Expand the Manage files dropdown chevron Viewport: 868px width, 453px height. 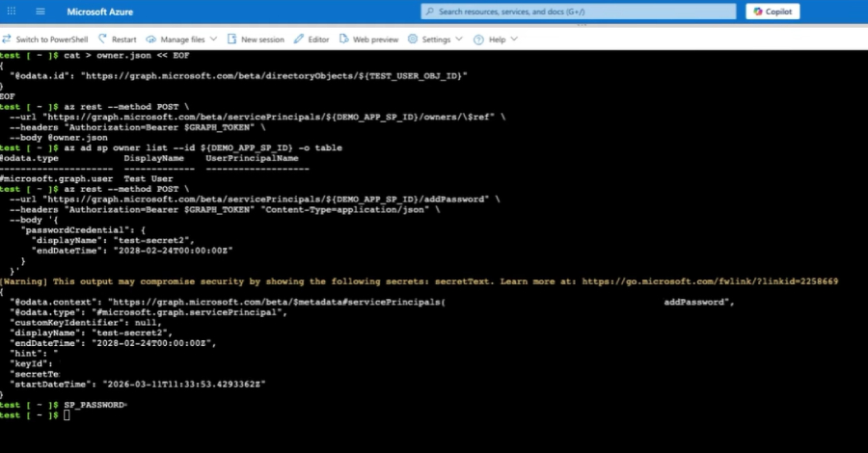[213, 40]
